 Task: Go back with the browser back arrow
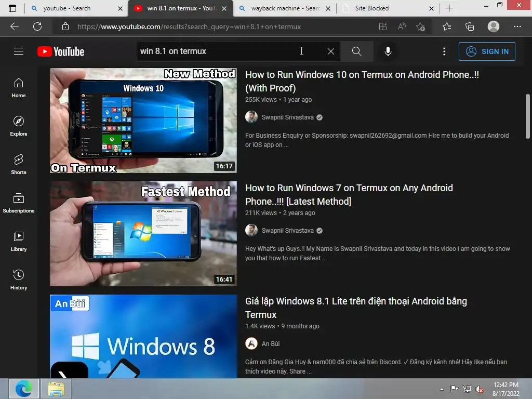(15, 26)
